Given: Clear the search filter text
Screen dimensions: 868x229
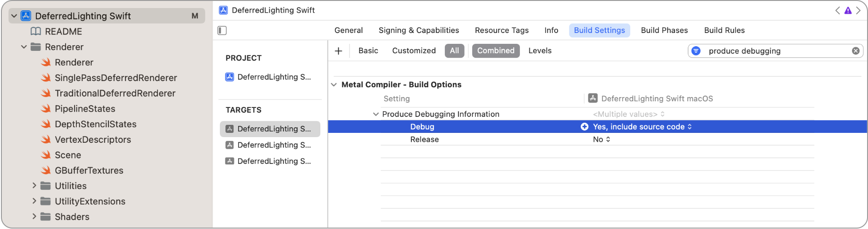Looking at the screenshot, I should click(855, 51).
